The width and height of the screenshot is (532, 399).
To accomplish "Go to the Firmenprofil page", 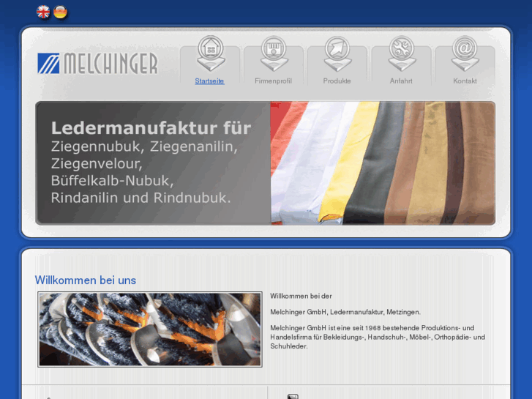I will (x=273, y=81).
